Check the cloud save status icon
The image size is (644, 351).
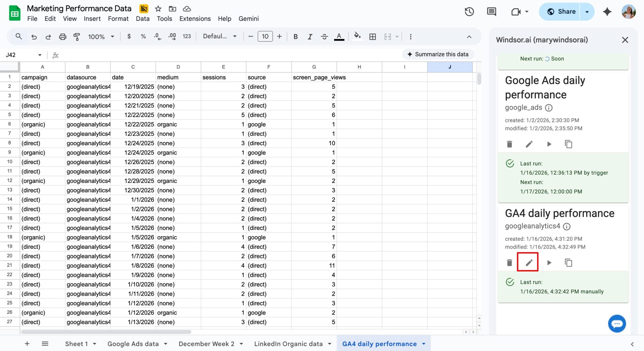click(187, 9)
